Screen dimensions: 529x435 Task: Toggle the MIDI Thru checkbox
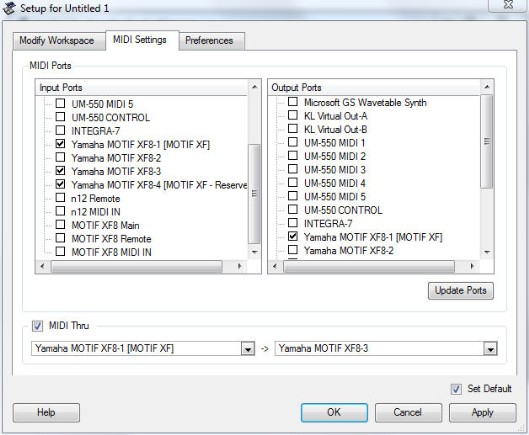point(37,326)
